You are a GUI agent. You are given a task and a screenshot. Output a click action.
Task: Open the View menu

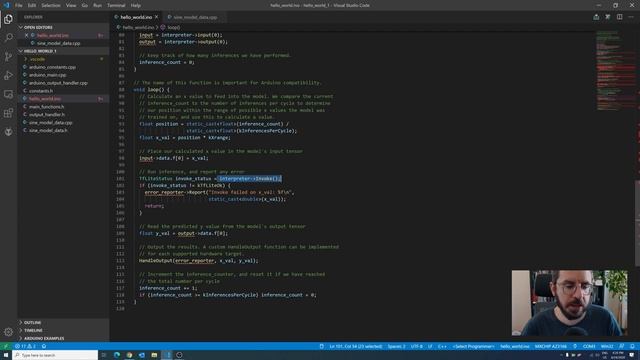tap(71, 5)
